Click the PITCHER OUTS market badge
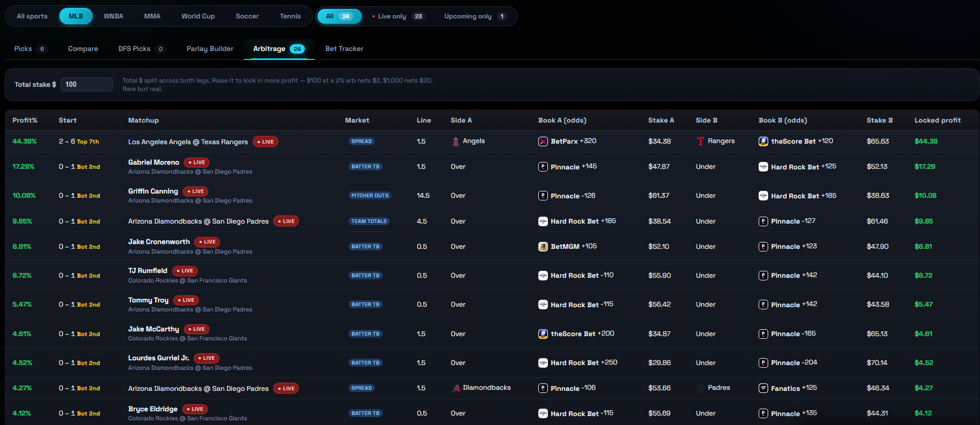This screenshot has height=425, width=980. click(370, 196)
